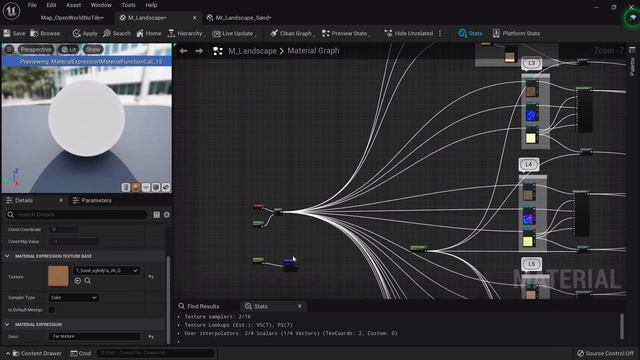Screen dimensions: 640x360
Task: Open the Perspective view mode dropdown
Action: pos(36,49)
